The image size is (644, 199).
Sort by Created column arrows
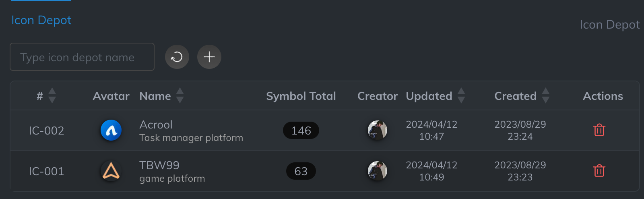[x=545, y=96]
